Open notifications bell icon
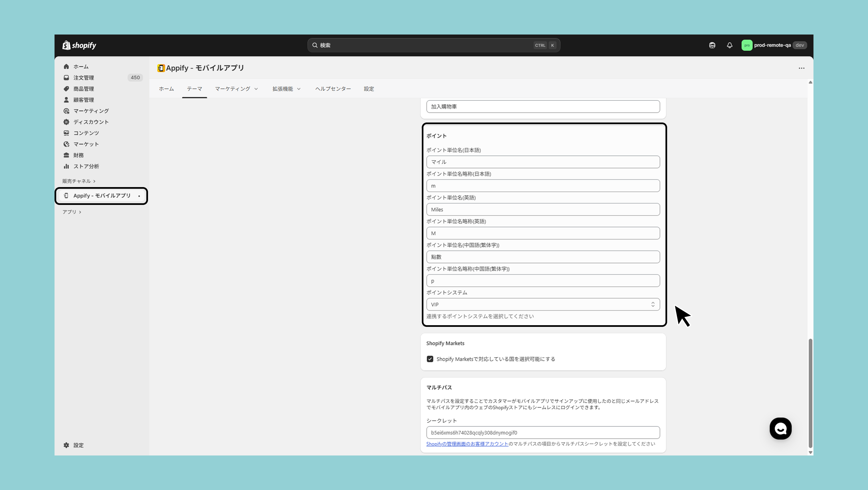The height and width of the screenshot is (490, 868). point(729,45)
